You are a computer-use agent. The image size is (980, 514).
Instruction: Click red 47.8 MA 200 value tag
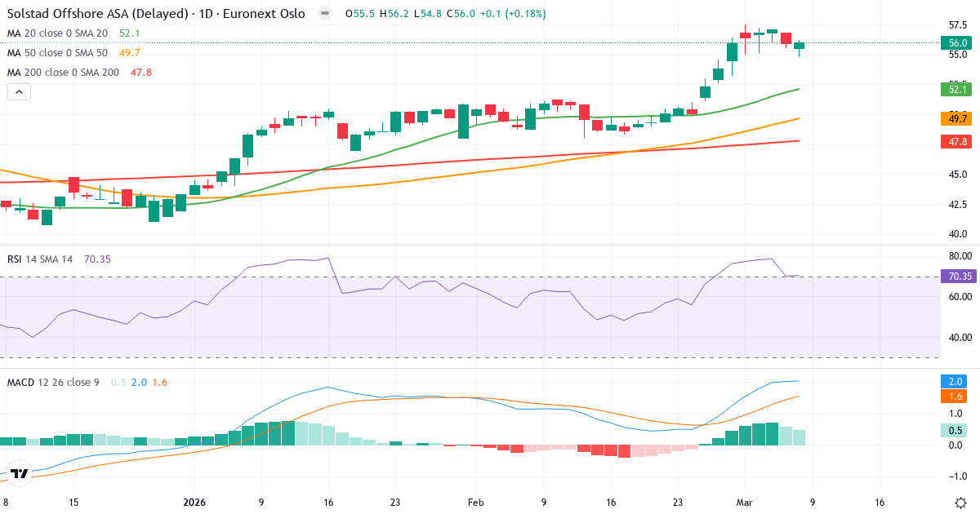[x=958, y=141]
